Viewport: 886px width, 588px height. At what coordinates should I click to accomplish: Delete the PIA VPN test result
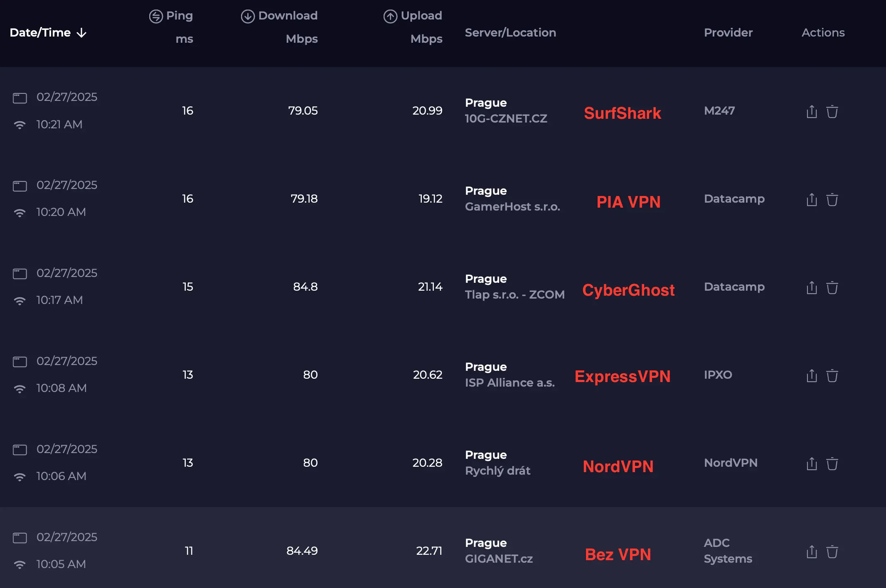832,199
